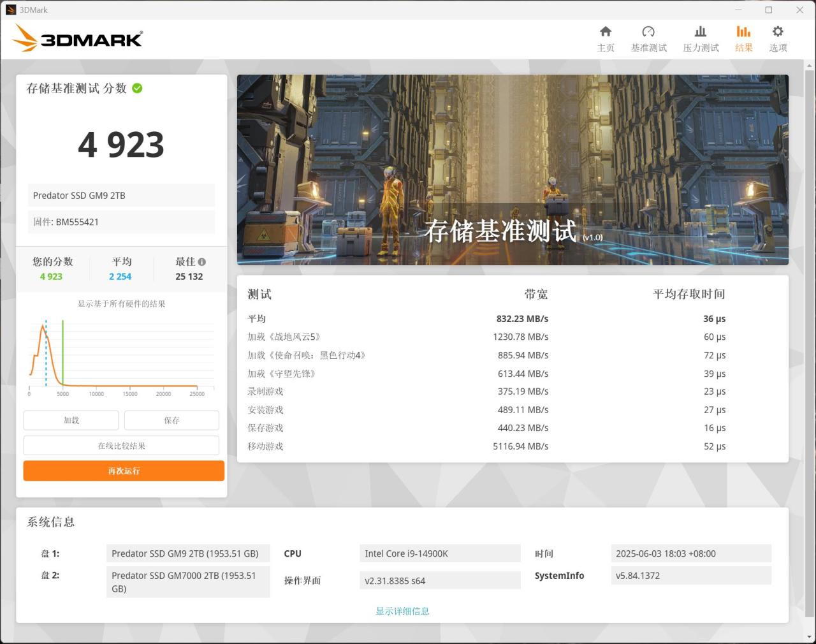Viewport: 816px width, 644px height.
Task: Click the 系统信息 section heading
Action: pyautogui.click(x=51, y=522)
